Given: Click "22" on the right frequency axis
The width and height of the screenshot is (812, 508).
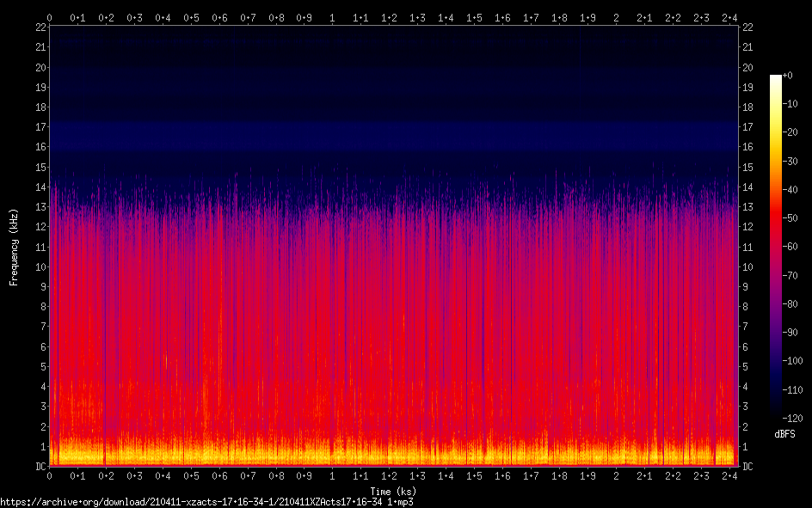Looking at the screenshot, I should 747,28.
